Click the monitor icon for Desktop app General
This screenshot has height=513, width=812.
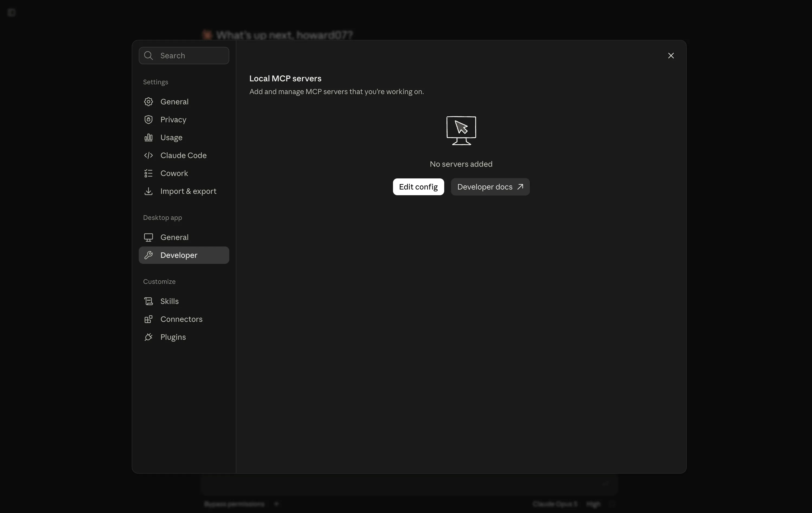coord(148,237)
